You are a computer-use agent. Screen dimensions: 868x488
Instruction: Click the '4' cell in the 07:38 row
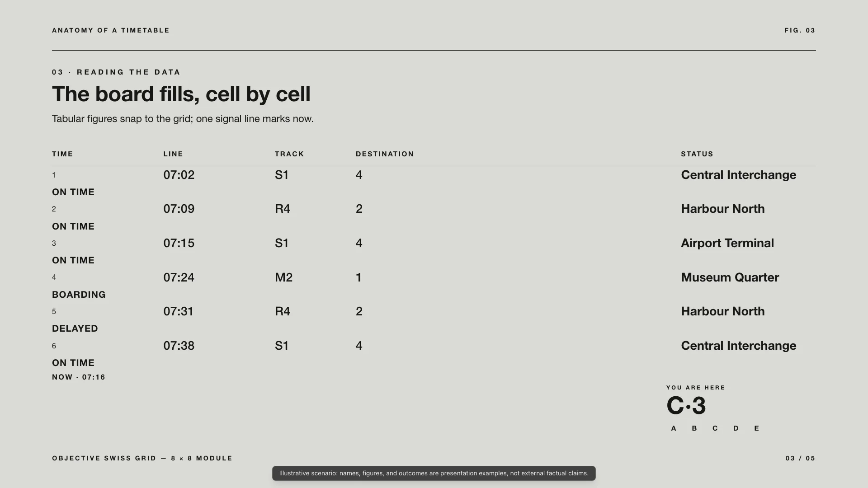pos(359,346)
